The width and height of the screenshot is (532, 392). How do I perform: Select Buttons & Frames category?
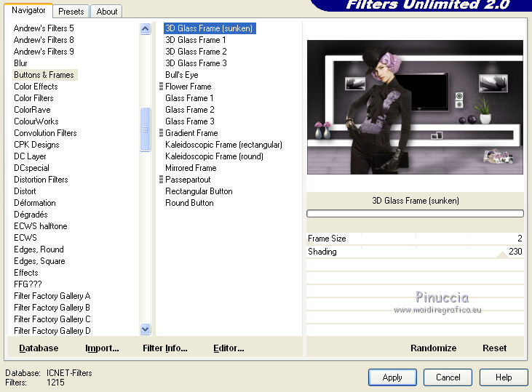click(44, 75)
